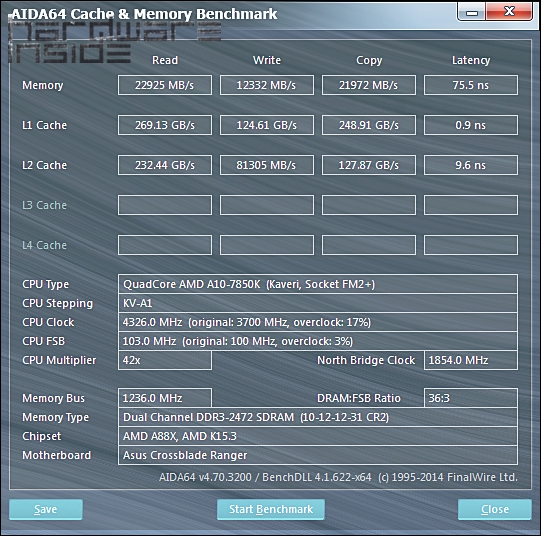Select Memory Copy value 21972 MB/s
The image size is (541, 536).
(x=369, y=85)
